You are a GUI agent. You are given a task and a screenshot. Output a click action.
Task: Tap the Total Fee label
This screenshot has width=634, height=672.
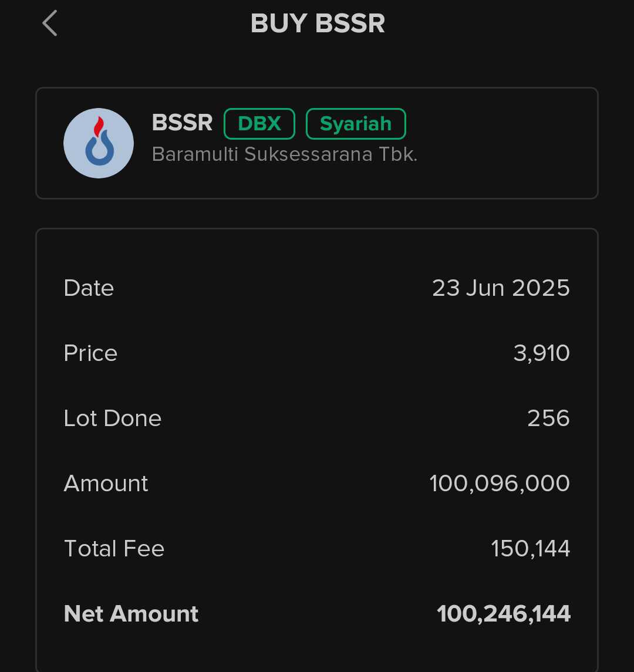114,549
